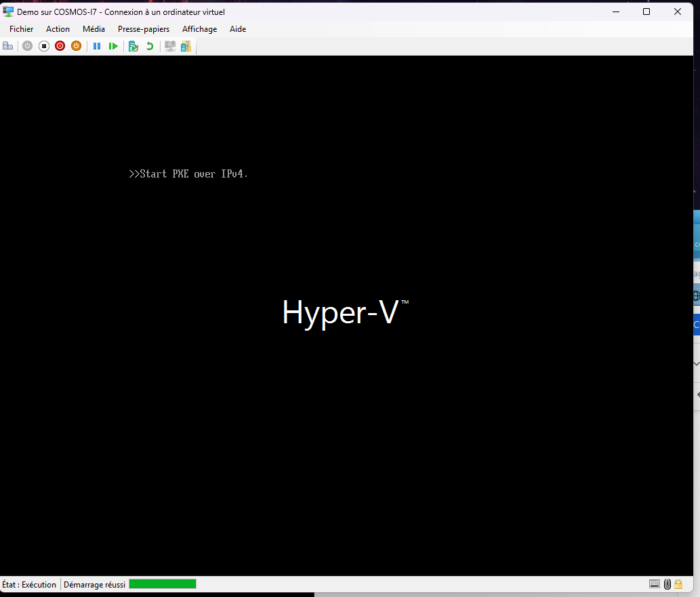Reset the VM with the green play icon

(x=113, y=46)
